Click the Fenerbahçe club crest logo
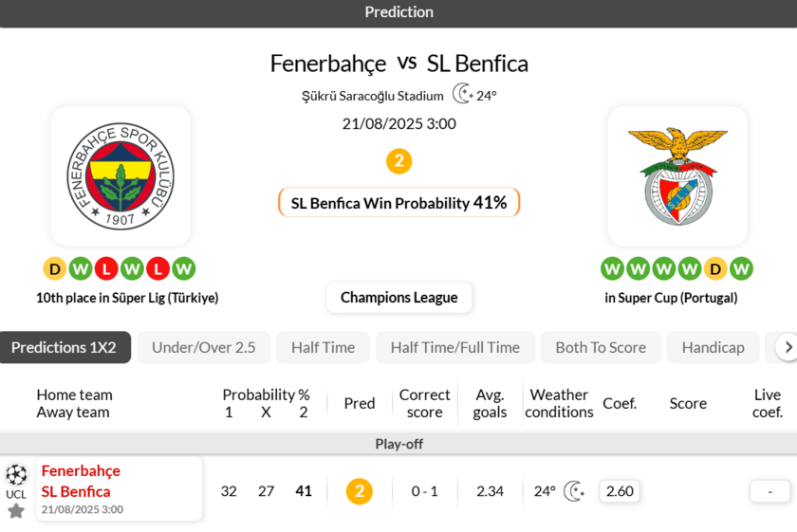This screenshot has height=532, width=797. click(120, 176)
